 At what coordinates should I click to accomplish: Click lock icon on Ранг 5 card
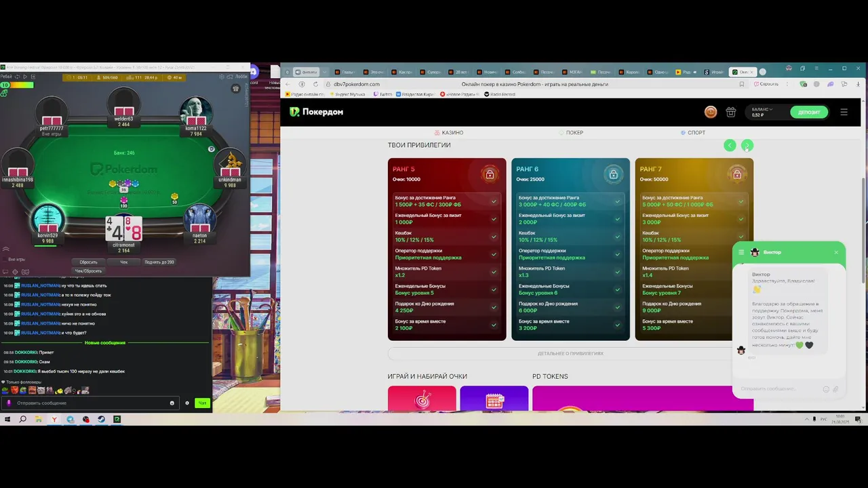coord(490,174)
